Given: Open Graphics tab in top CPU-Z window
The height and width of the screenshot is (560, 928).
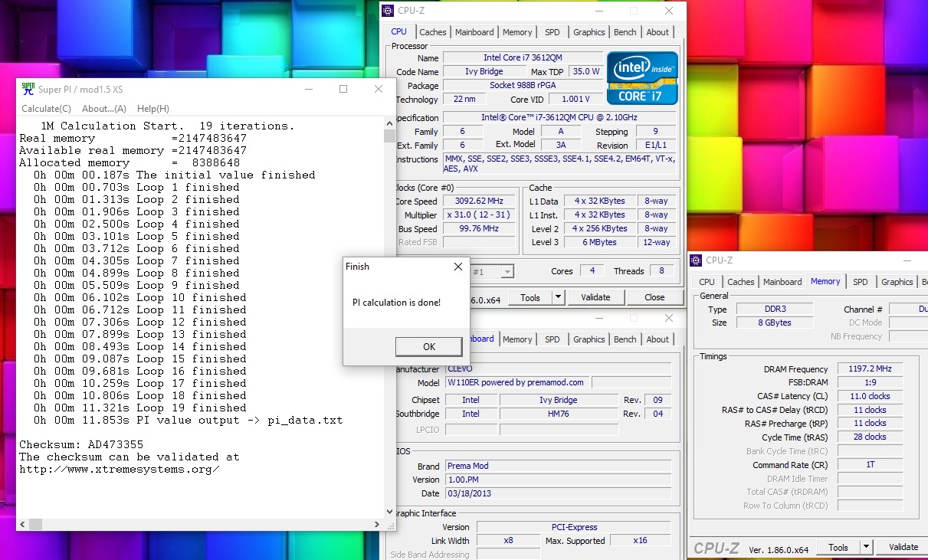Looking at the screenshot, I should click(589, 32).
